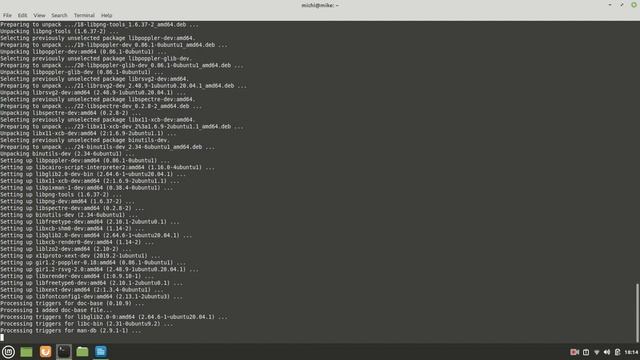The width and height of the screenshot is (640, 360).
Task: Click line 'Processing triggers for man-db (2.9.1-1)'
Action: coord(71,331)
